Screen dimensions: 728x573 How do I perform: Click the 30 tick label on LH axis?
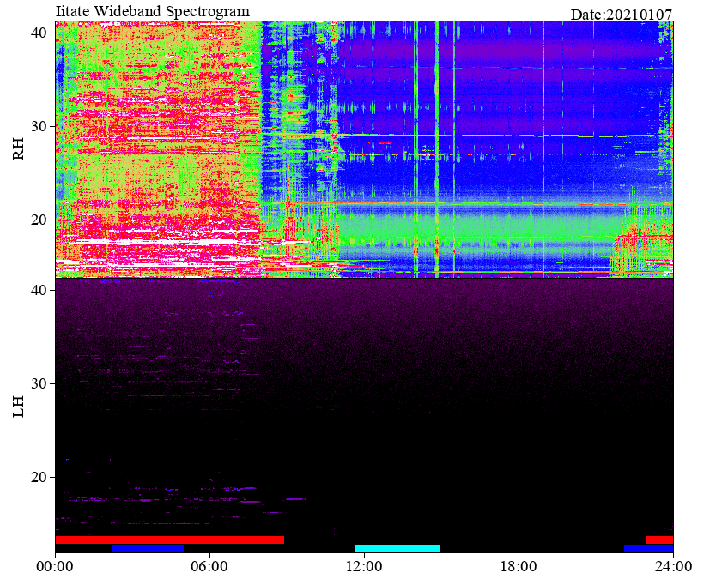click(x=39, y=383)
